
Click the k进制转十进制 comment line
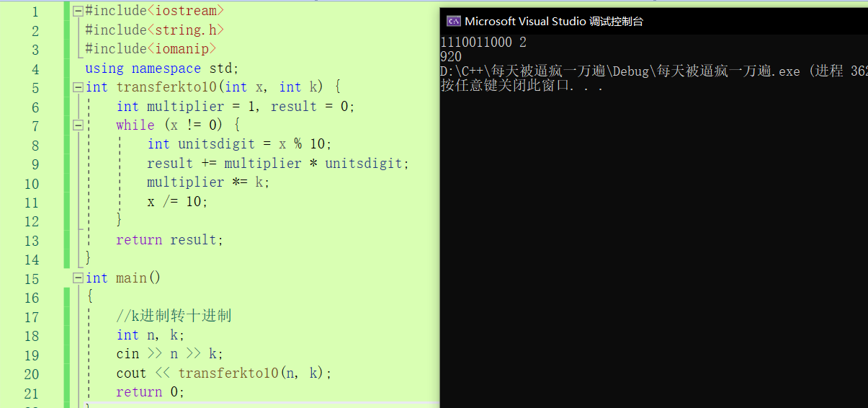tap(174, 316)
